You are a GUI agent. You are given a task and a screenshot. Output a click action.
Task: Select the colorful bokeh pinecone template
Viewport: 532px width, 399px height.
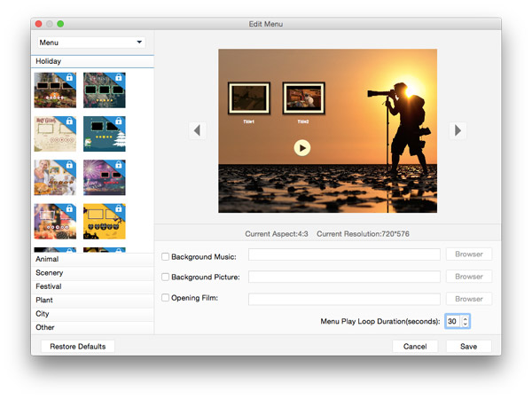click(55, 221)
